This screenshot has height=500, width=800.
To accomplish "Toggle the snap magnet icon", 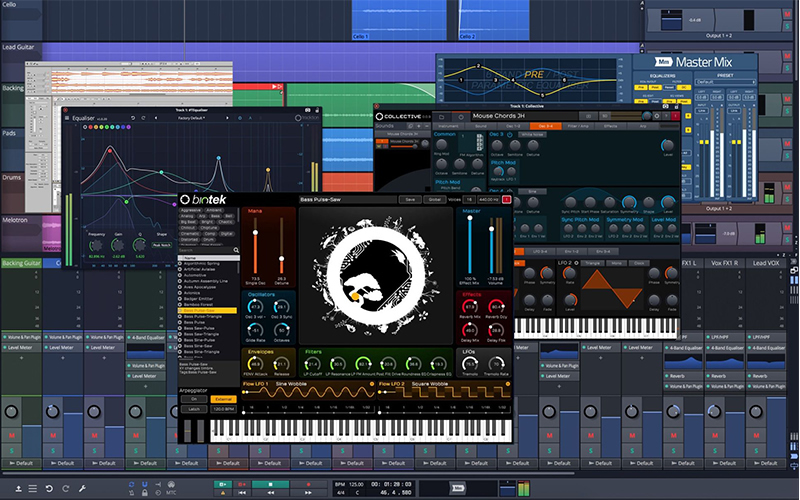I will click(145, 484).
